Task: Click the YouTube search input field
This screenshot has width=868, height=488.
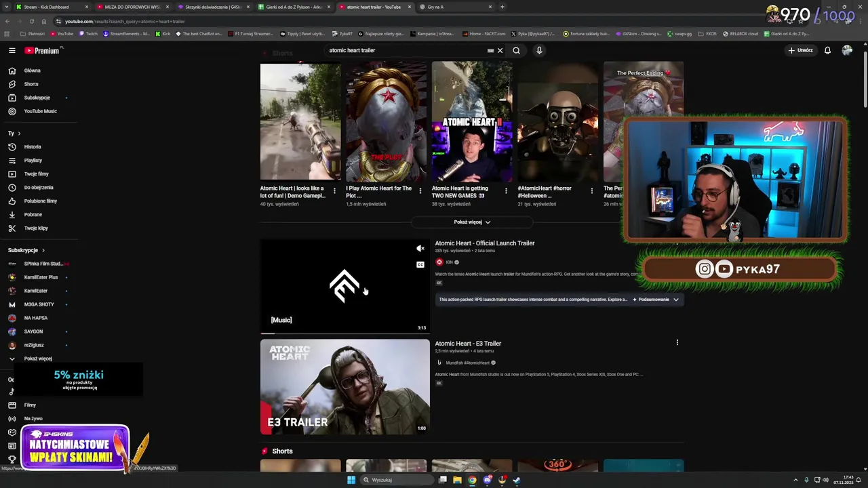Action: [406, 50]
